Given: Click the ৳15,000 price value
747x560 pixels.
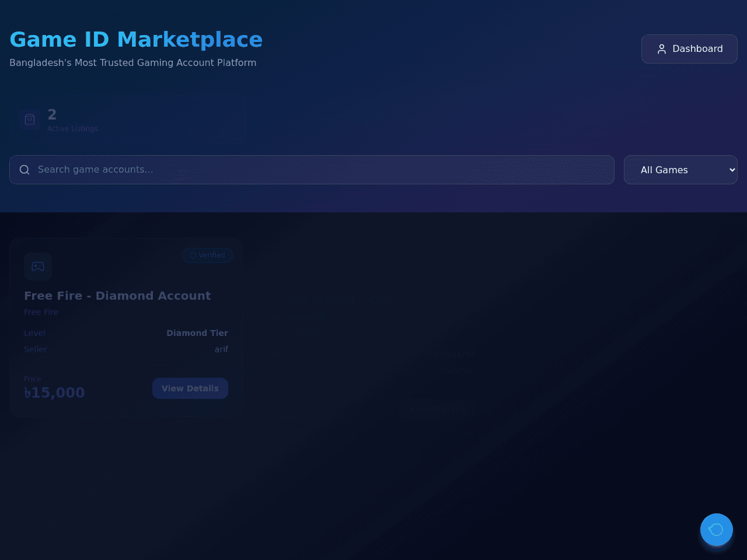Looking at the screenshot, I should 54,393.
